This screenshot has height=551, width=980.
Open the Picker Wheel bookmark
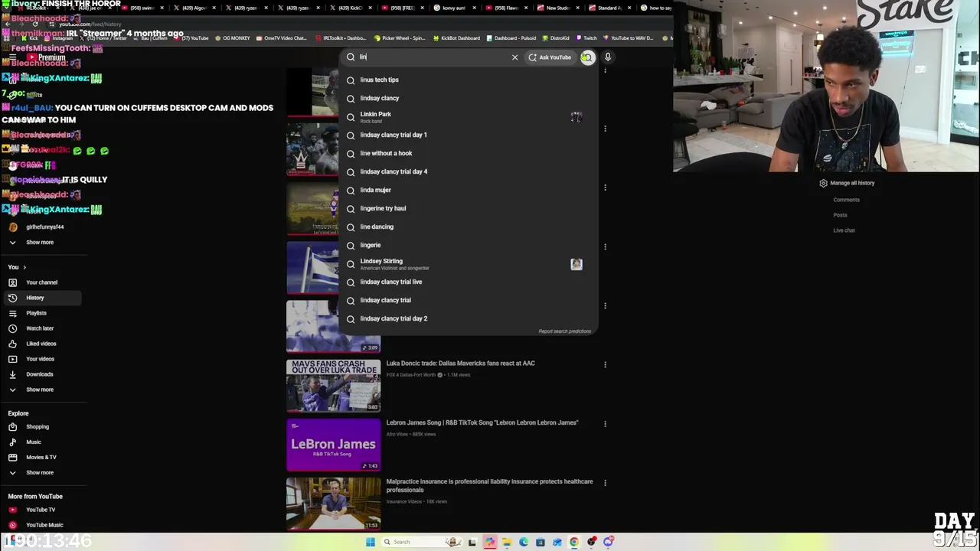[400, 38]
